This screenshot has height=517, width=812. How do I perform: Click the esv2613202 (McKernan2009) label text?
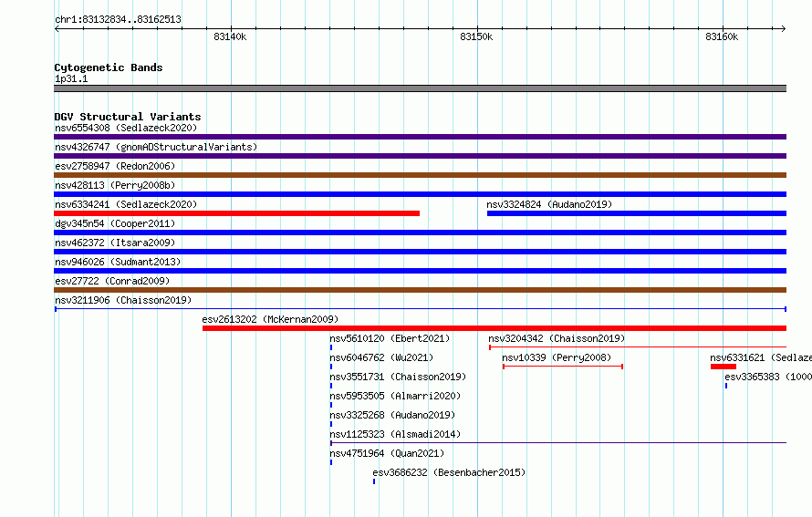270,319
